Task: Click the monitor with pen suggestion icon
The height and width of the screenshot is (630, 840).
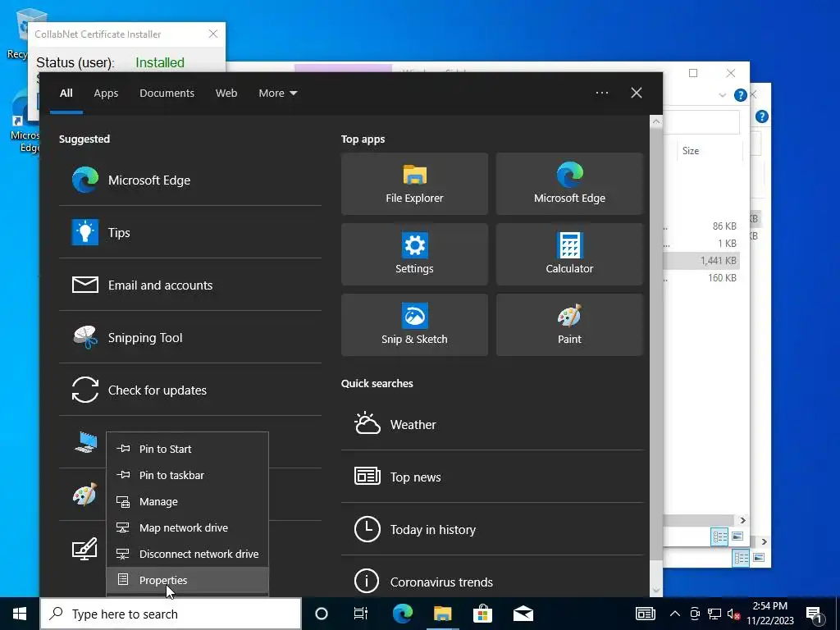Action: coord(84,548)
